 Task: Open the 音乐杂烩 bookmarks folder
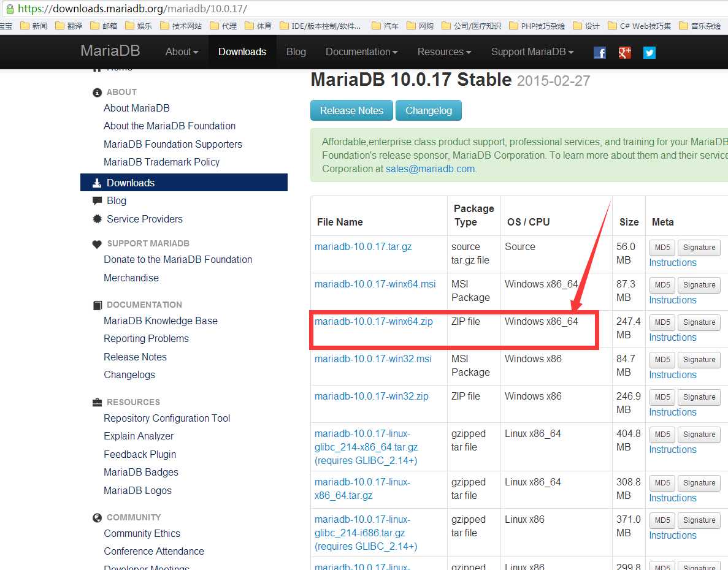click(x=700, y=26)
